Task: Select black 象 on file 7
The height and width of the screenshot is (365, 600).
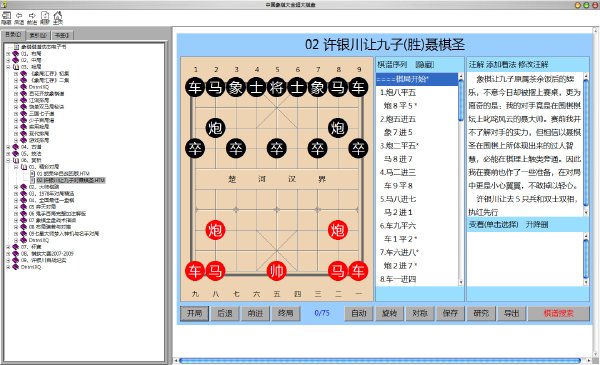Action: (x=318, y=87)
